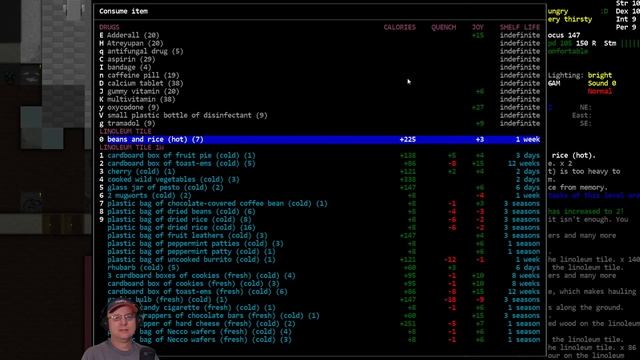Click the 1 week shelf life of beans and rice
Viewport: 640px width, 360px height.
pos(528,139)
